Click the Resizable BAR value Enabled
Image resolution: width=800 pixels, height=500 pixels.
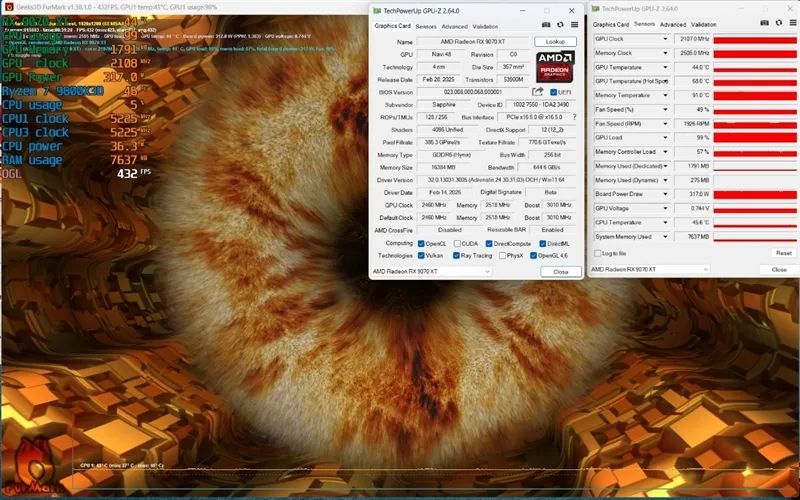click(553, 230)
